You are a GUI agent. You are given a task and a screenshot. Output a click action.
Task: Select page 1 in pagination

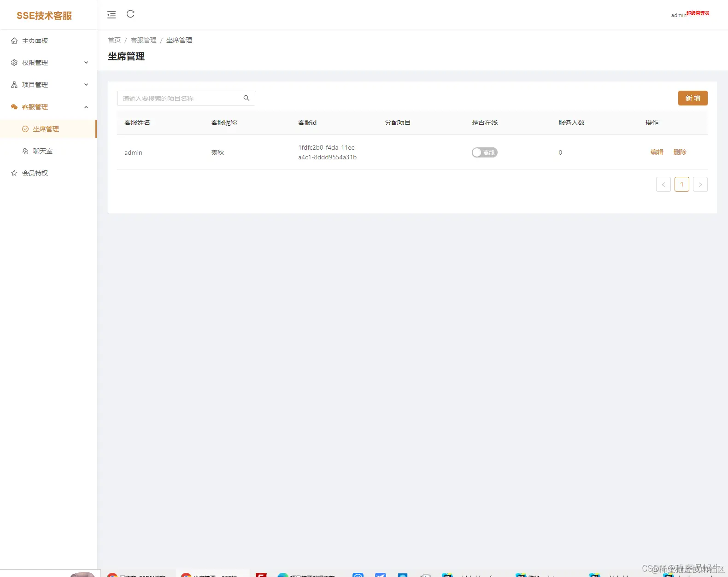tap(682, 184)
